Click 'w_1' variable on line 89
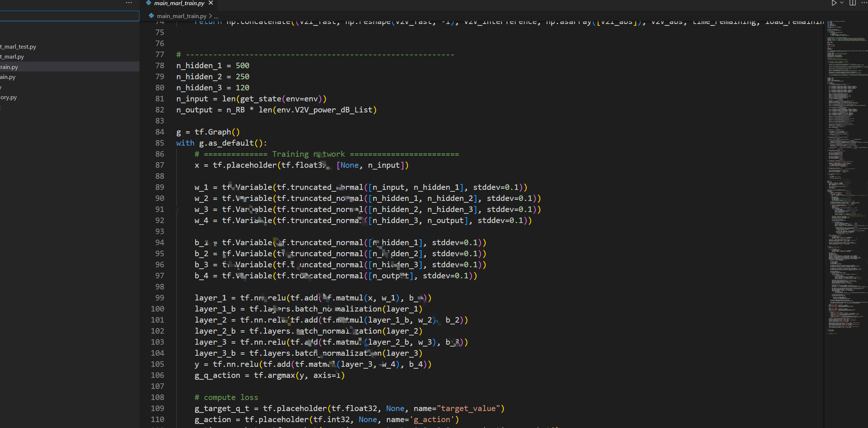 (201, 187)
